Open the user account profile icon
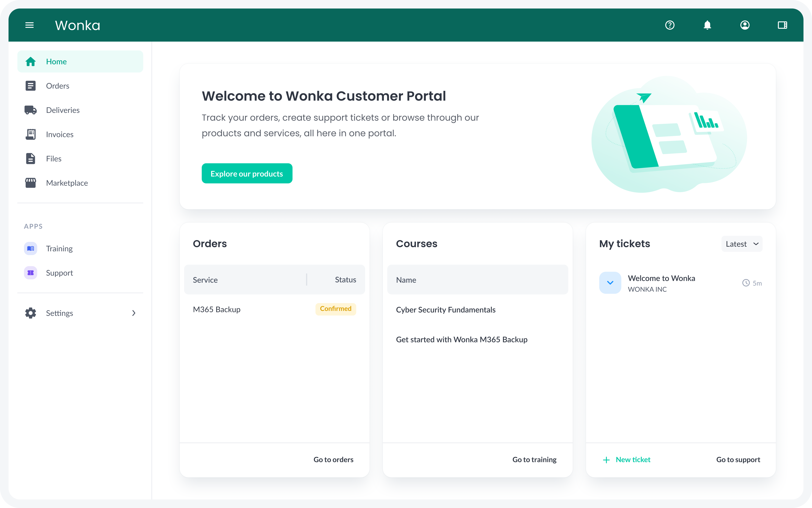Screen dimensions: 812x508 745,25
